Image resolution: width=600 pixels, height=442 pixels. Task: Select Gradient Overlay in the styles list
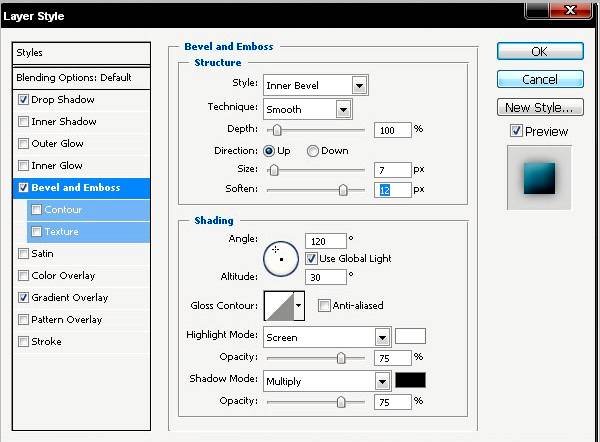[69, 298]
